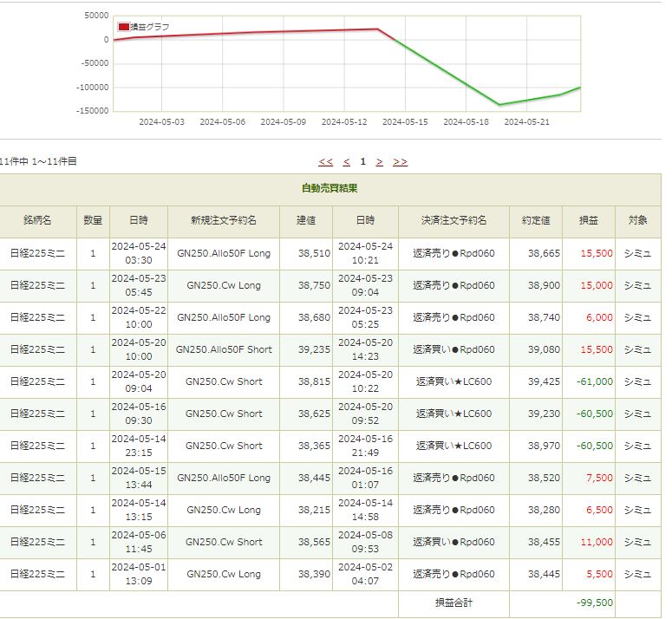Click entry date 2024-05-14 23:15
This screenshot has height=619, width=672.
(139, 446)
